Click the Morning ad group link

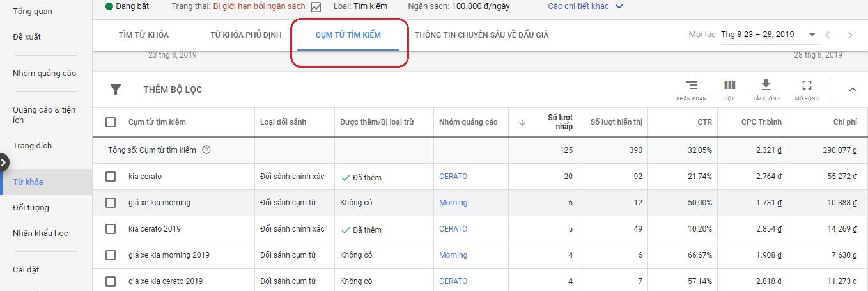[x=453, y=203]
